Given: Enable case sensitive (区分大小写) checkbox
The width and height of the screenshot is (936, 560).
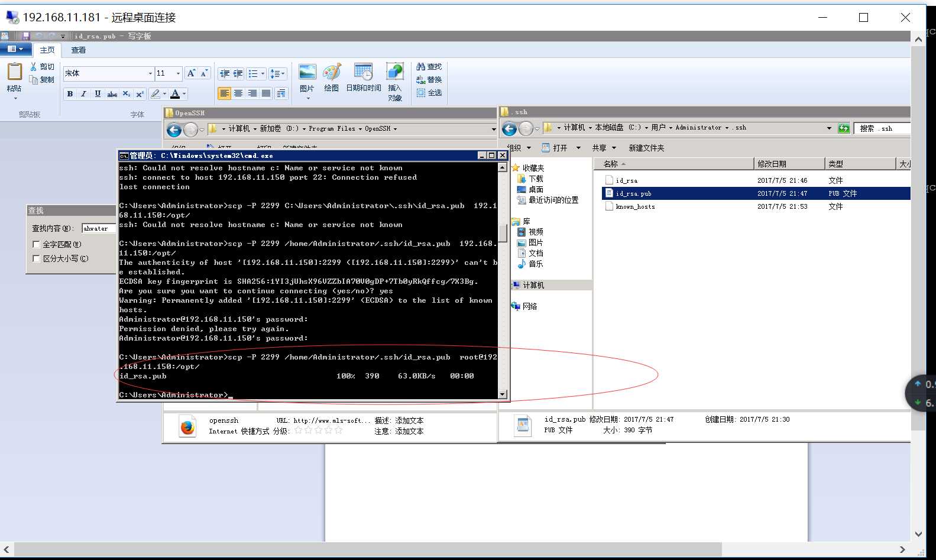Looking at the screenshot, I should pos(36,258).
